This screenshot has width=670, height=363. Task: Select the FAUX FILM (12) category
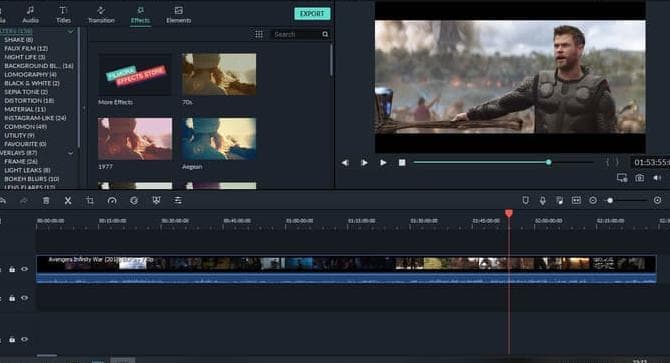coord(26,48)
